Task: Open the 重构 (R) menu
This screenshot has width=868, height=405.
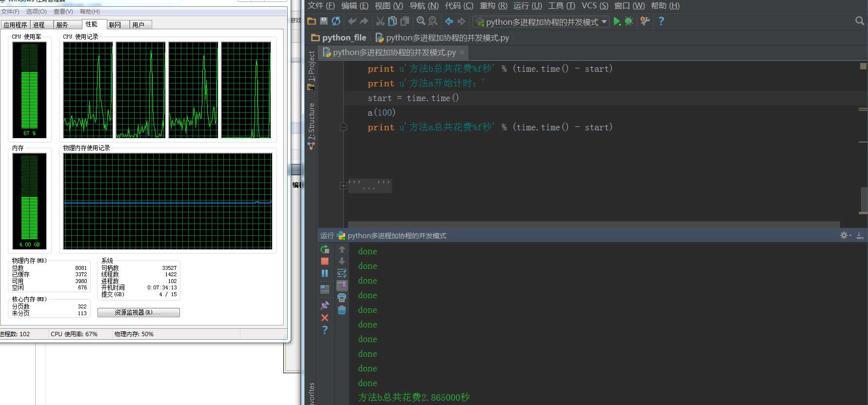Action: coord(493,6)
